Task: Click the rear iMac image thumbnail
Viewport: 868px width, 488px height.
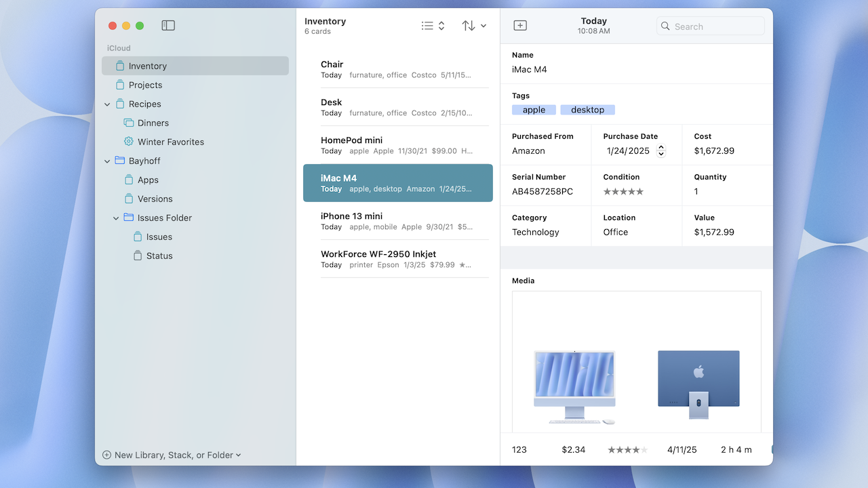Action: [698, 384]
